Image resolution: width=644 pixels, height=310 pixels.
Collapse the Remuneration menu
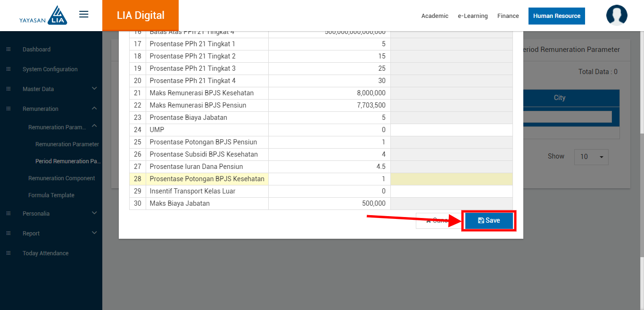94,109
